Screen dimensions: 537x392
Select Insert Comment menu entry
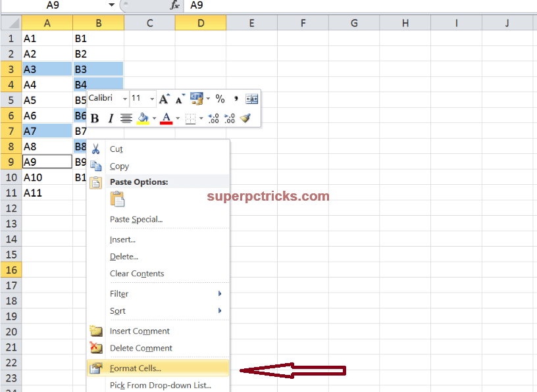[158, 331]
